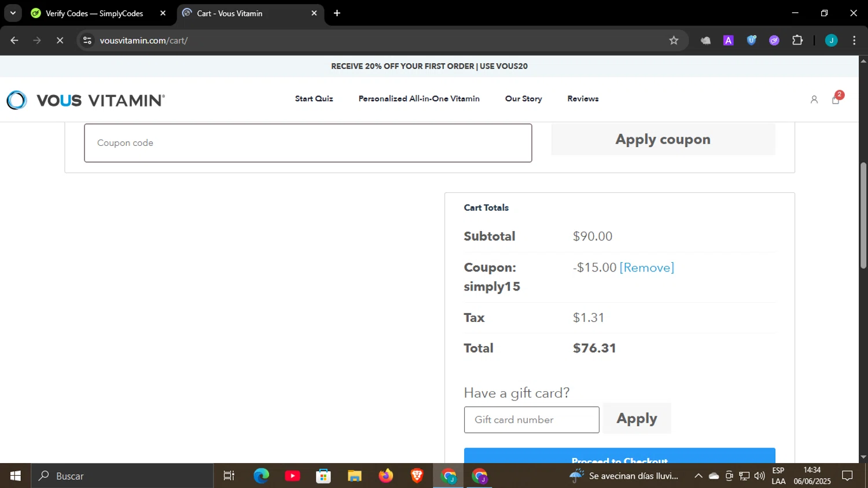The width and height of the screenshot is (868, 488).
Task: Focus the Gift card number field
Action: [531, 420]
